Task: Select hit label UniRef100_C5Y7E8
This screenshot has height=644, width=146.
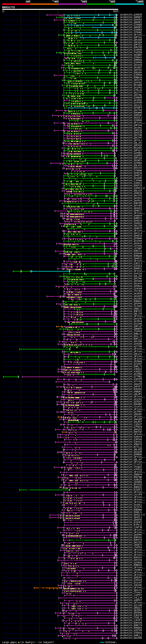Action: [x=131, y=291]
